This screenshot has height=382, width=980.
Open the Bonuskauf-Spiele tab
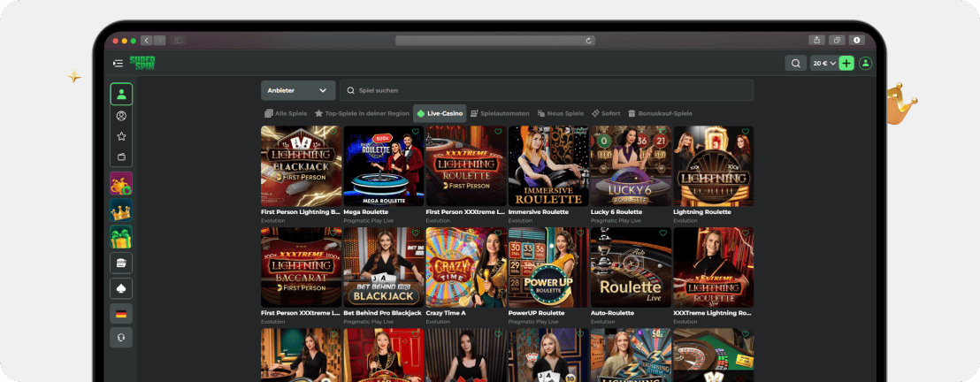click(x=660, y=113)
